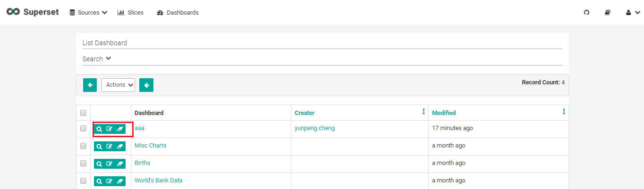Viewport: 644px width, 189px height.
Task: Open the GitHub repository icon
Action: point(587,13)
